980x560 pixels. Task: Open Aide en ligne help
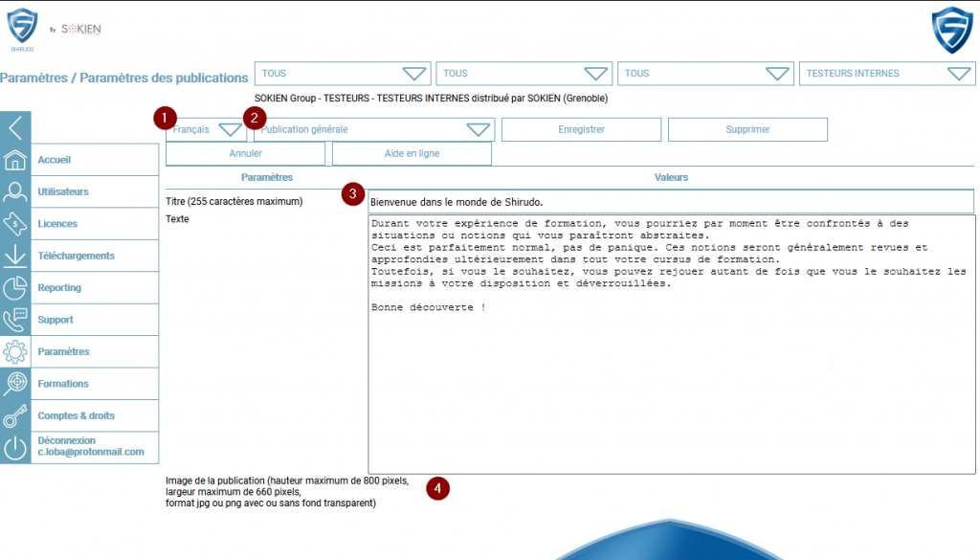pos(412,153)
